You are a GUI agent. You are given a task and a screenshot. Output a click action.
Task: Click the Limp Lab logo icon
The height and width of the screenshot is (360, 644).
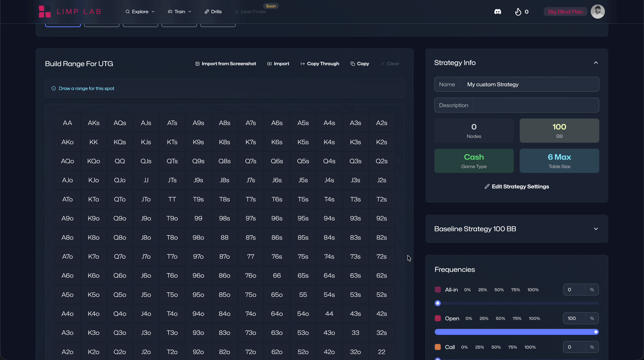(45, 12)
